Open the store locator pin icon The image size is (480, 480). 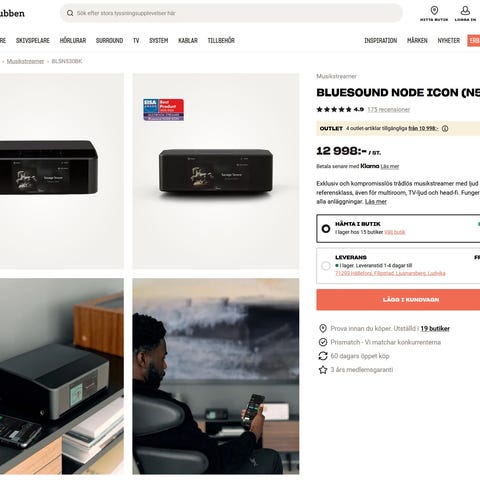click(434, 10)
